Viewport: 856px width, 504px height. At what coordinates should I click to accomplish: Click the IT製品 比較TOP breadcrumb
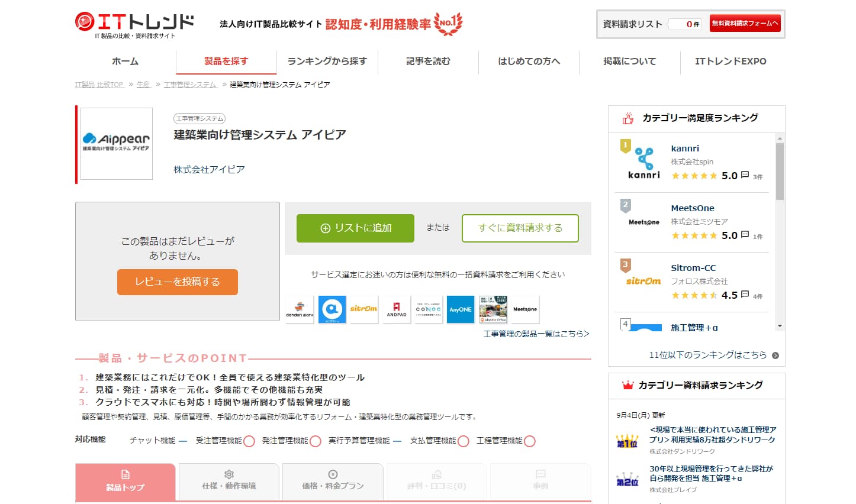pos(99,85)
